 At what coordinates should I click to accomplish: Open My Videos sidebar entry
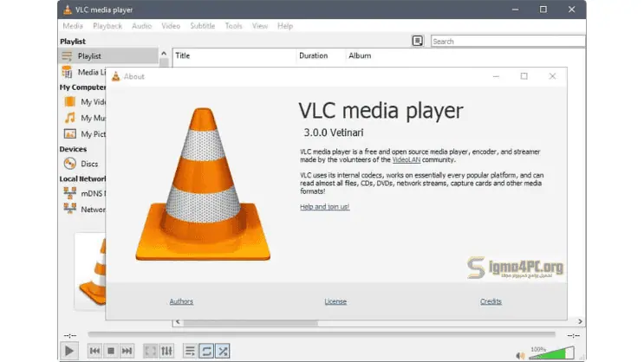pyautogui.click(x=85, y=102)
